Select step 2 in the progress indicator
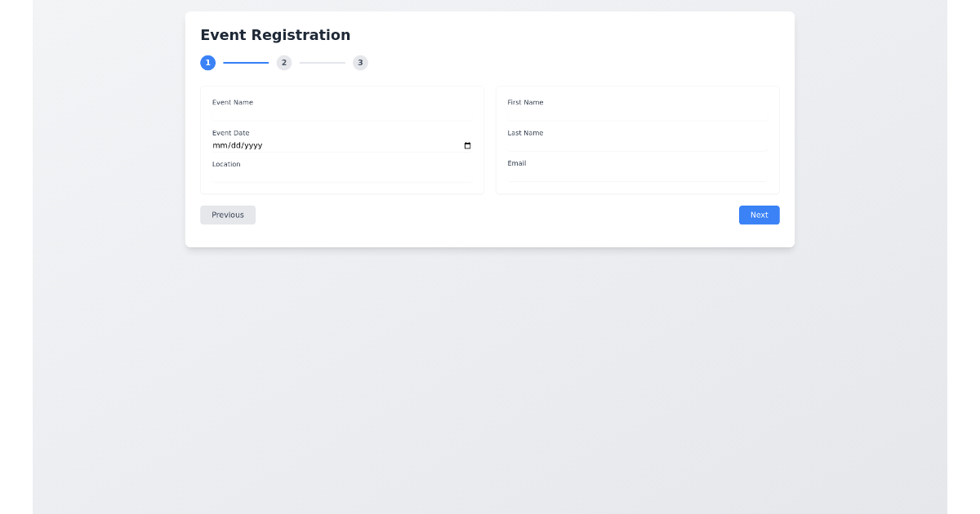Image resolution: width=980 pixels, height=514 pixels. 283,62
